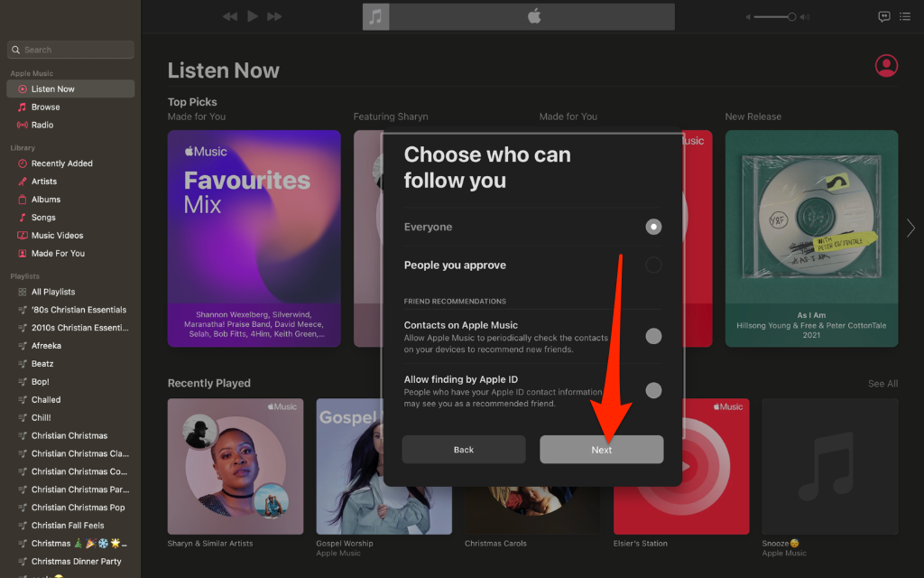The width and height of the screenshot is (924, 578).
Task: Open the Christian Christmas playlist
Action: [70, 436]
